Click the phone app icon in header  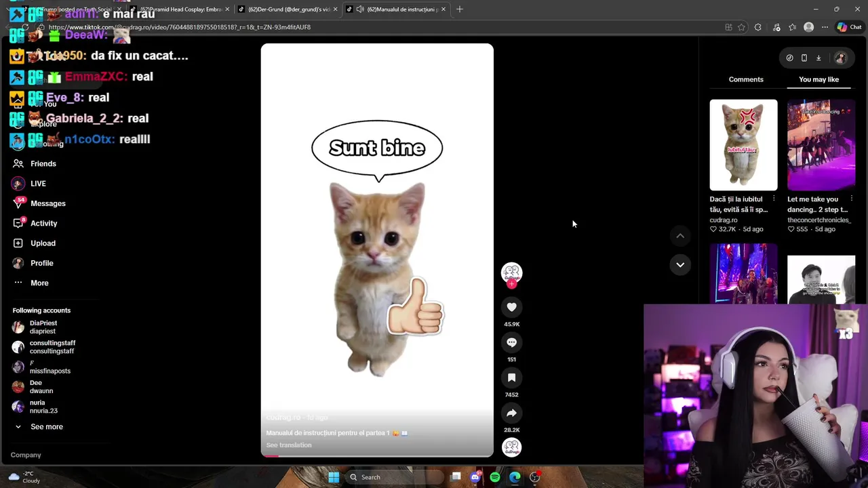(804, 58)
